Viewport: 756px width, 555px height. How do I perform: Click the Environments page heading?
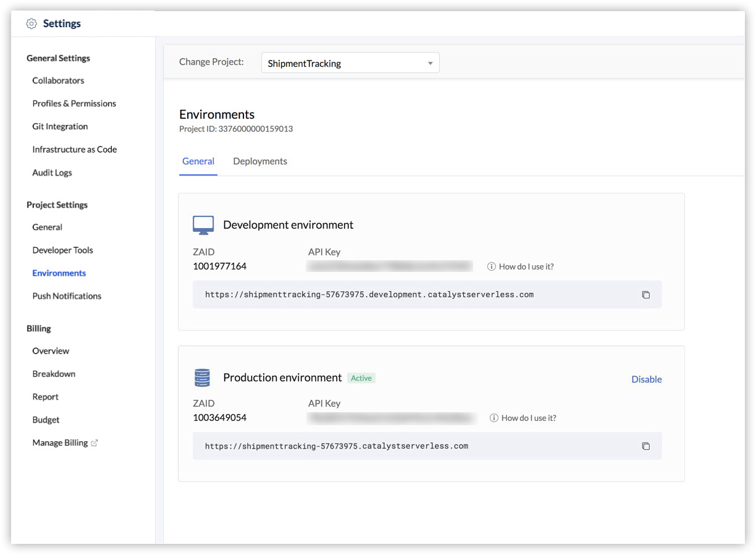click(217, 114)
